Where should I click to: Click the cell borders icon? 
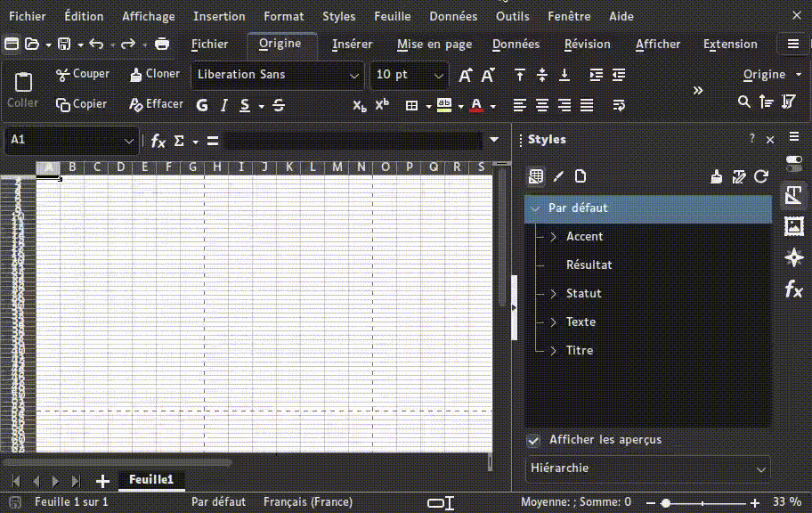pyautogui.click(x=411, y=106)
